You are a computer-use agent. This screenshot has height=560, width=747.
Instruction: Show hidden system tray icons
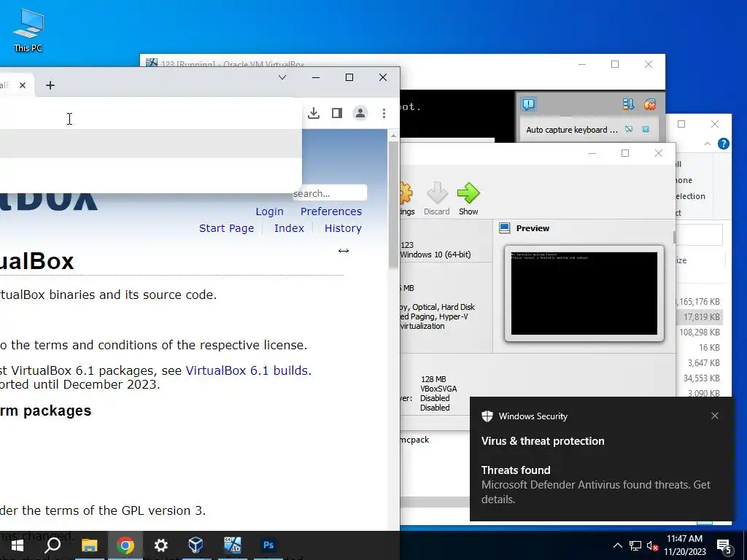pyautogui.click(x=617, y=545)
